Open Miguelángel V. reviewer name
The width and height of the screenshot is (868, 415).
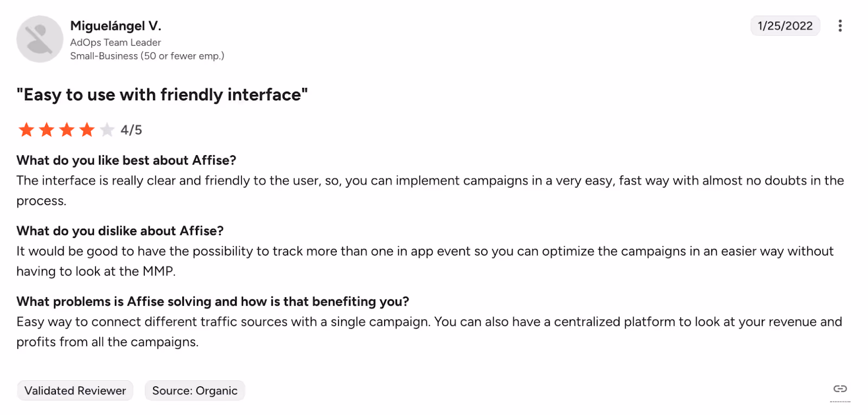tap(116, 25)
